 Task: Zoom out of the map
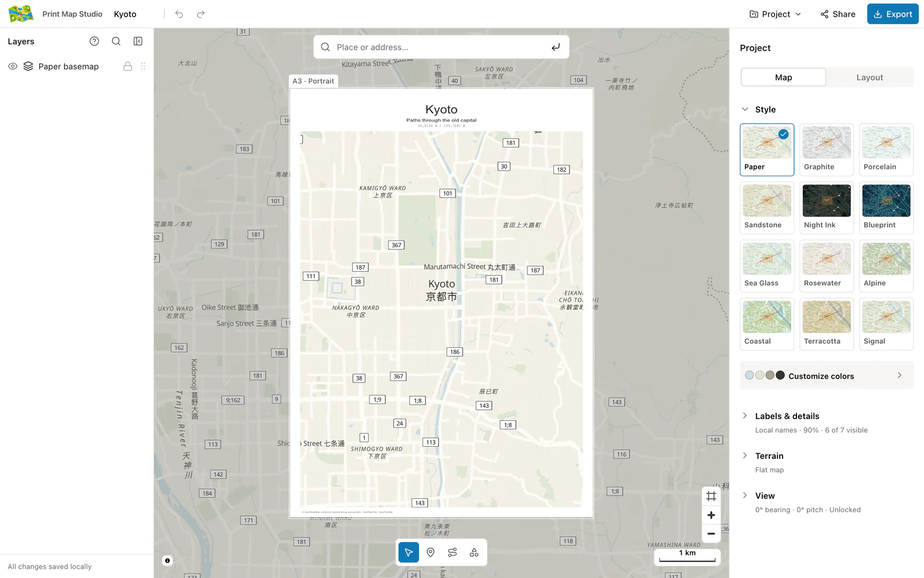pyautogui.click(x=711, y=533)
